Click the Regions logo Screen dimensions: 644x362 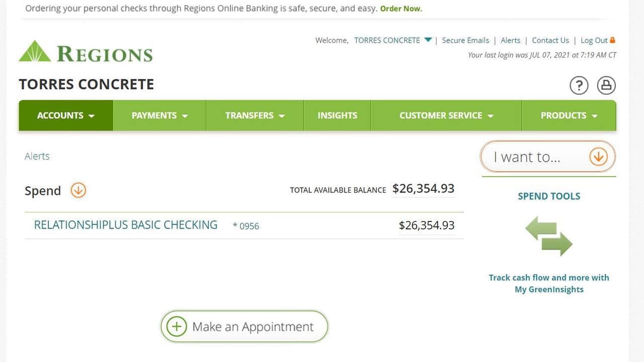click(x=86, y=52)
